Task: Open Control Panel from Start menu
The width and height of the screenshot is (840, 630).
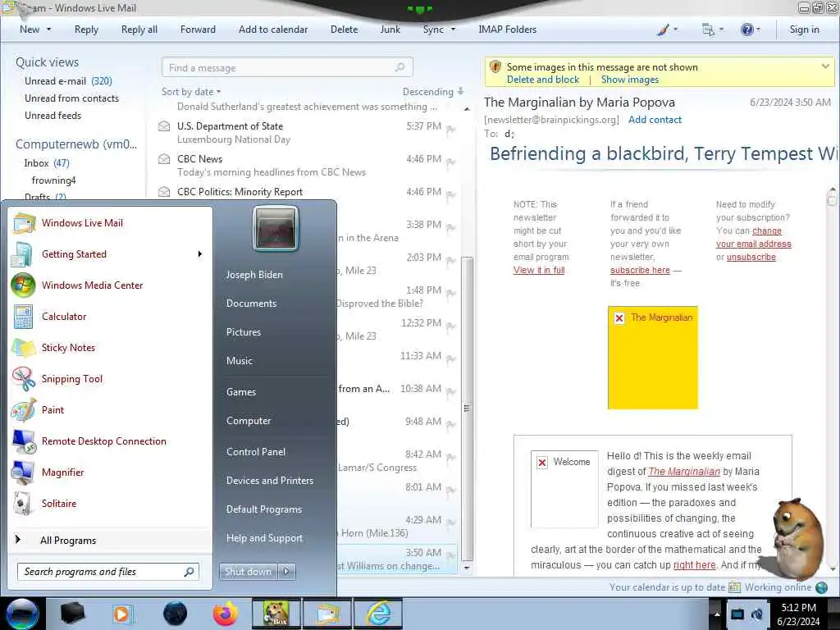Action: click(x=256, y=452)
